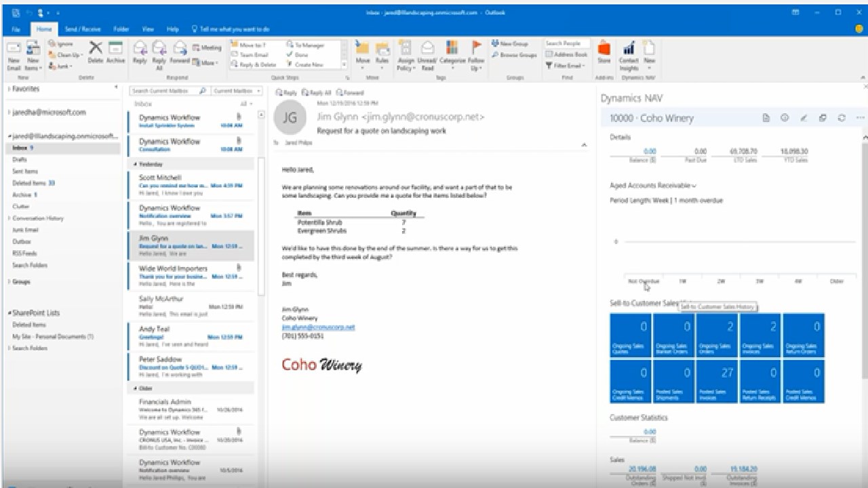Create a New Email from the ribbon
Screen dimensions: 868x488
(x=14, y=55)
